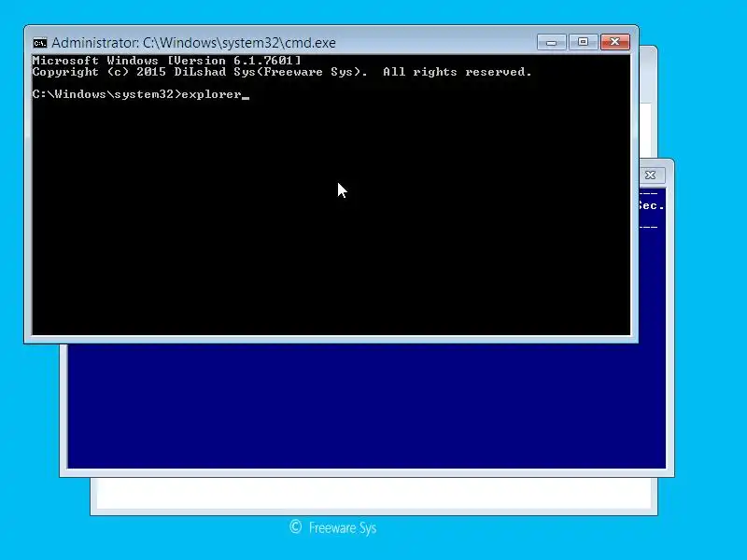This screenshot has height=560, width=747.
Task: Click the cmd.exe title bar text
Action: click(193, 43)
